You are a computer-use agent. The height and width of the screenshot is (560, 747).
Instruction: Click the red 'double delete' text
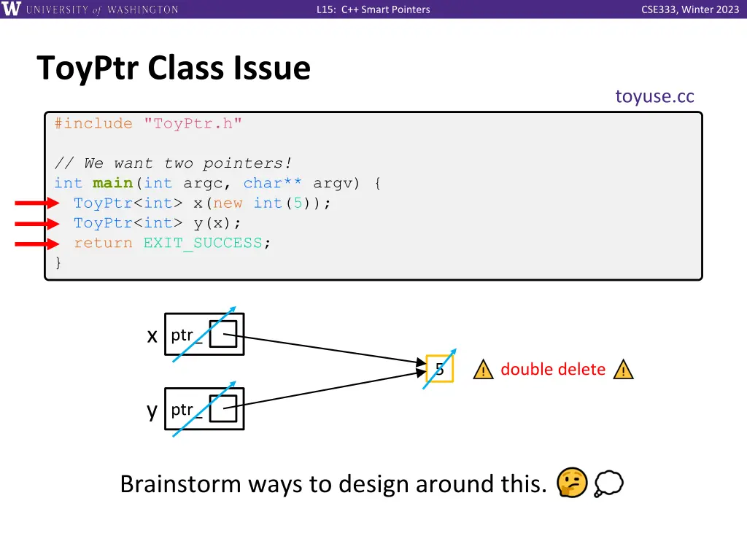[553, 370]
